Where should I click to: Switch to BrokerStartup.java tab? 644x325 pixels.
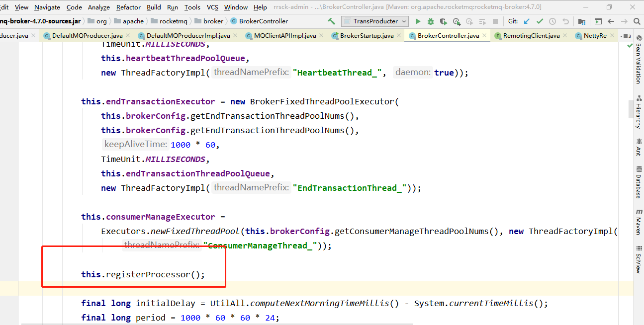coord(367,36)
